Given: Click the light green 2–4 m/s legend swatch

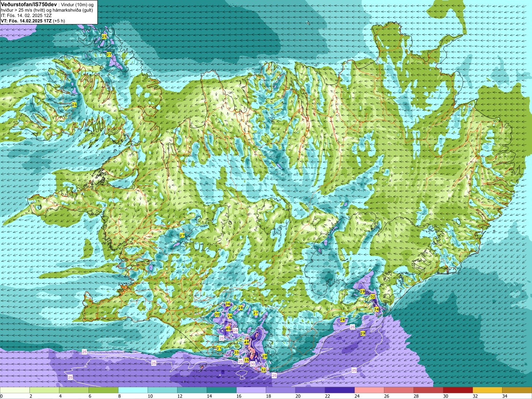Looking at the screenshot, I should pyautogui.click(x=44, y=390).
